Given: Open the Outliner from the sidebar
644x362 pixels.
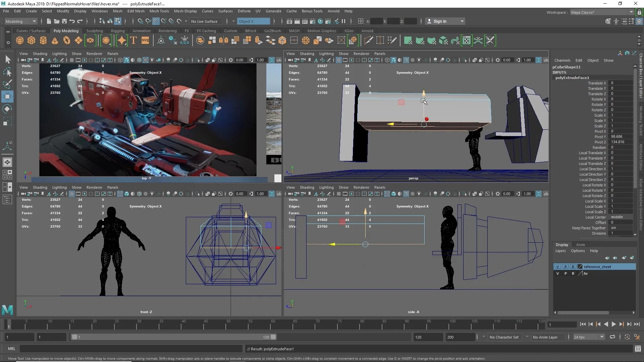Looking at the screenshot, I should [x=7, y=199].
